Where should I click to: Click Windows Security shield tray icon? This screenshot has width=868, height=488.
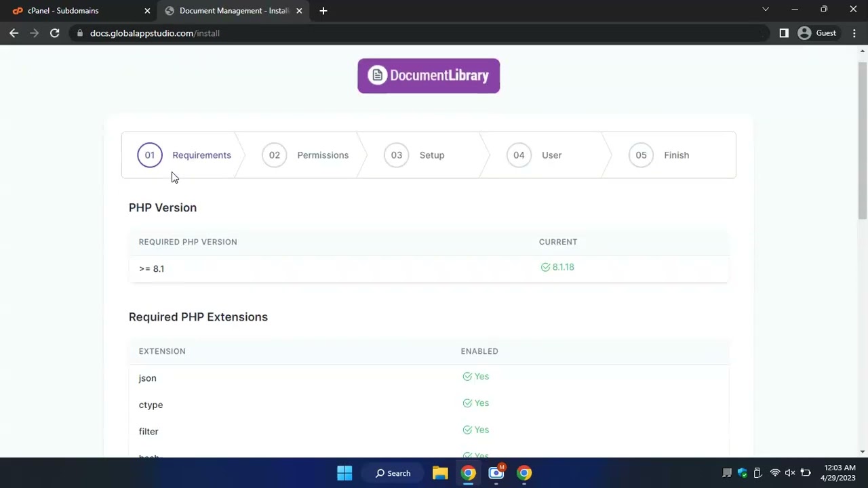pyautogui.click(x=743, y=473)
